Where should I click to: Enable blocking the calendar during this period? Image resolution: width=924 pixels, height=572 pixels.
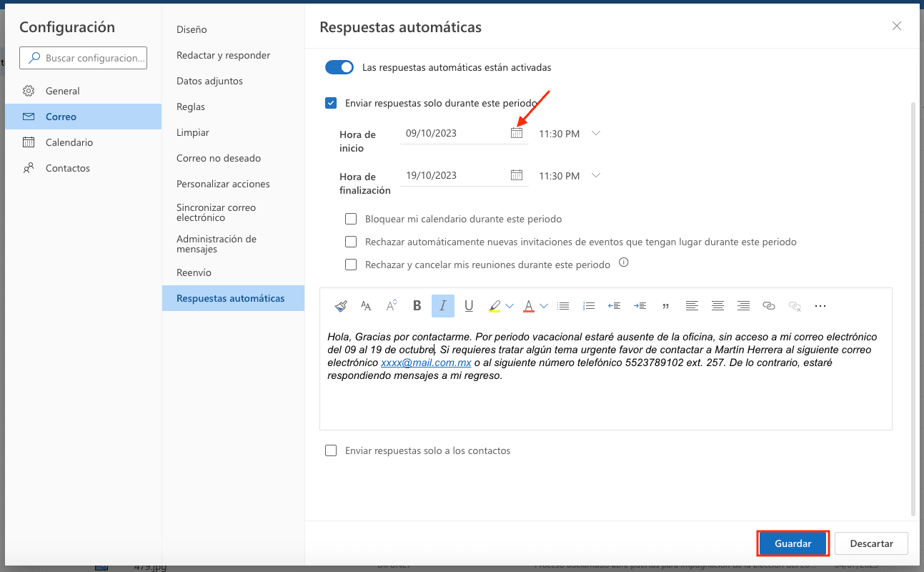pos(351,219)
